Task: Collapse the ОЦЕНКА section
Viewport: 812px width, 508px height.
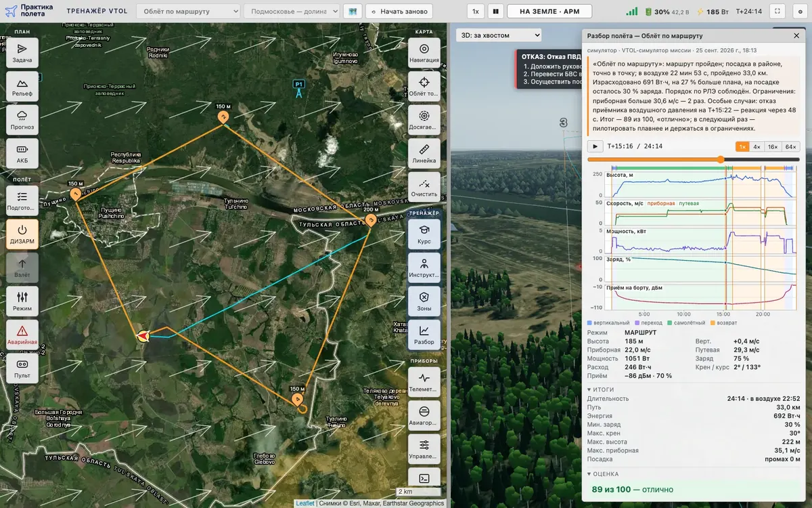Action: point(602,474)
